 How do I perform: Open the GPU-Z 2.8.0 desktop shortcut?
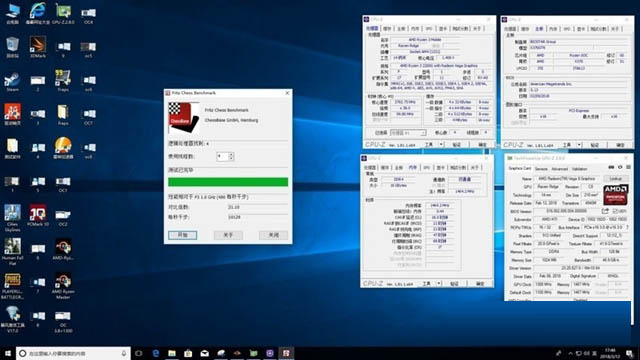(x=63, y=13)
